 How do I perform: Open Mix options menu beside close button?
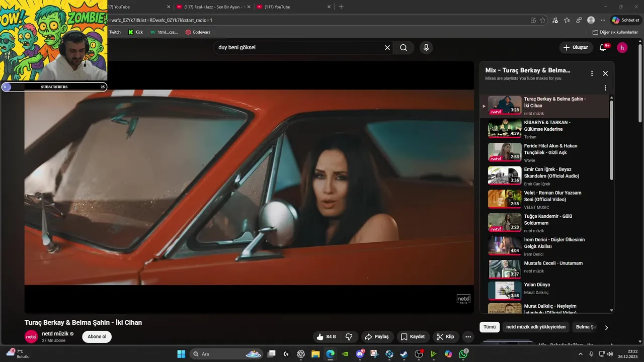click(x=592, y=73)
